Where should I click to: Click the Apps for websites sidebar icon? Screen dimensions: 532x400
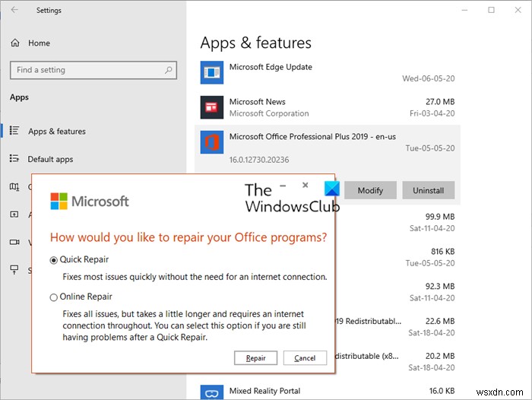pos(14,214)
